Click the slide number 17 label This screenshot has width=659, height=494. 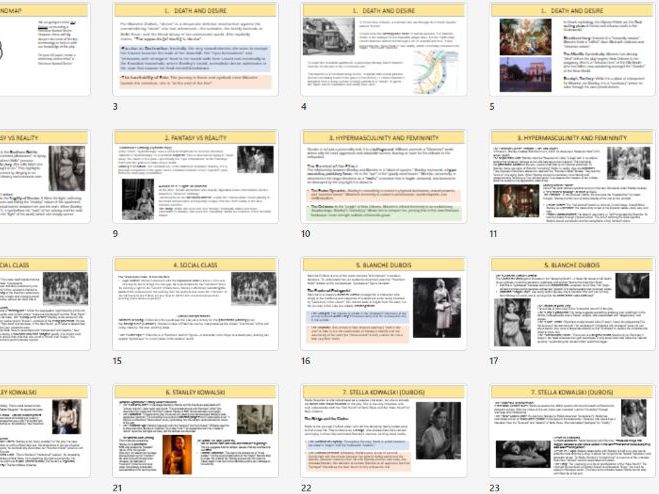coord(493,358)
